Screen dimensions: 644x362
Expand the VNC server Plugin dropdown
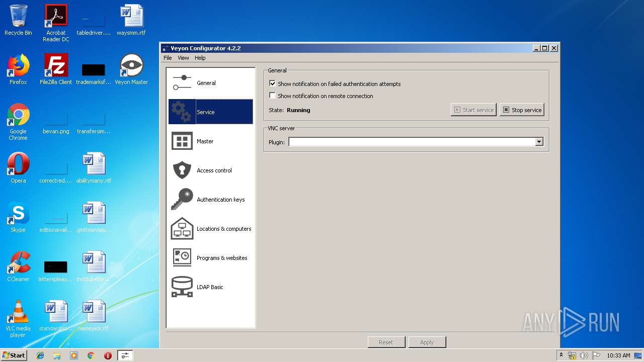coord(539,142)
